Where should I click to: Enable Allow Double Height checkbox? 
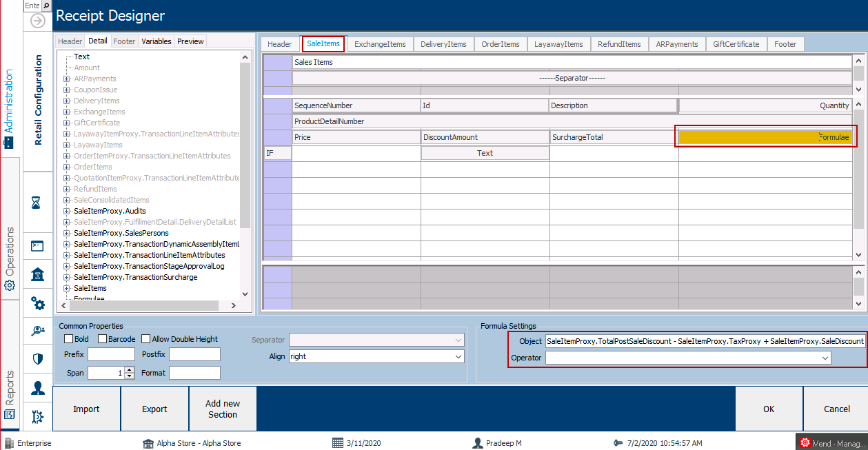click(x=145, y=339)
